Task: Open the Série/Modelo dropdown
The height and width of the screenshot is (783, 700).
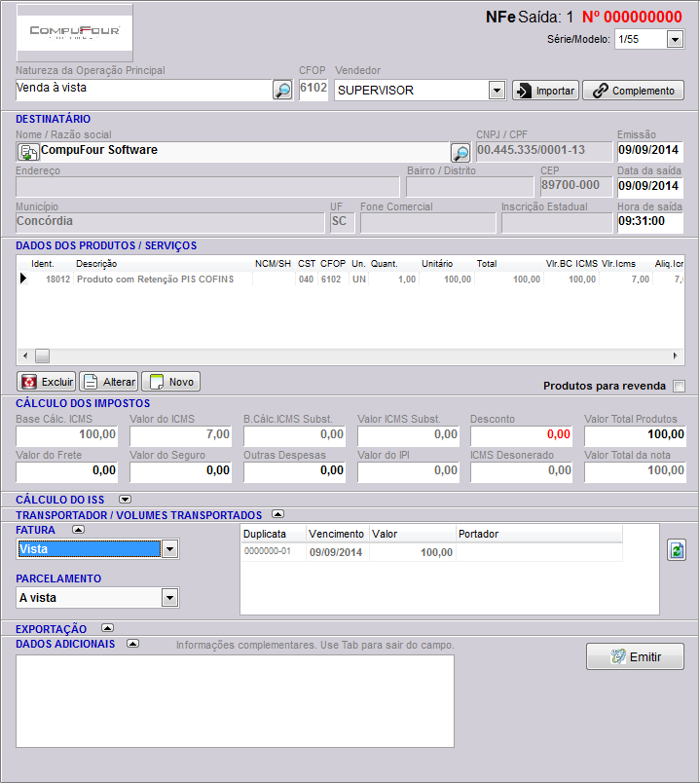Action: pyautogui.click(x=675, y=39)
